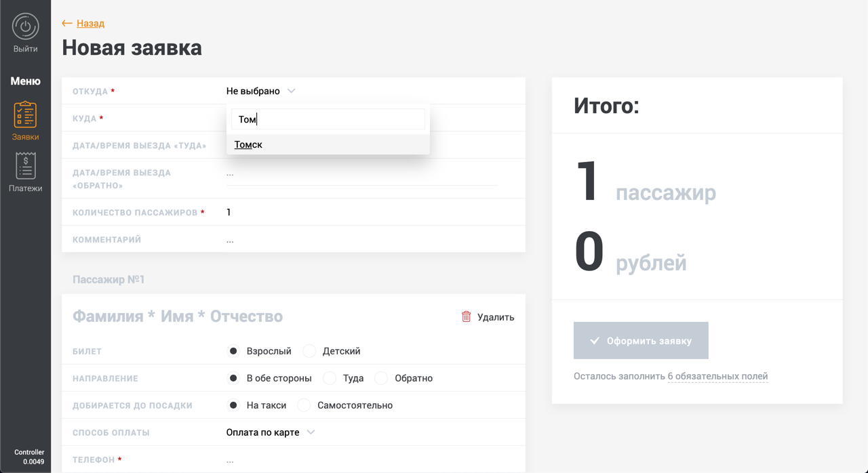Expand the Откуда 'Не выбрано' dropdown
The width and height of the screenshot is (868, 473).
(x=261, y=91)
